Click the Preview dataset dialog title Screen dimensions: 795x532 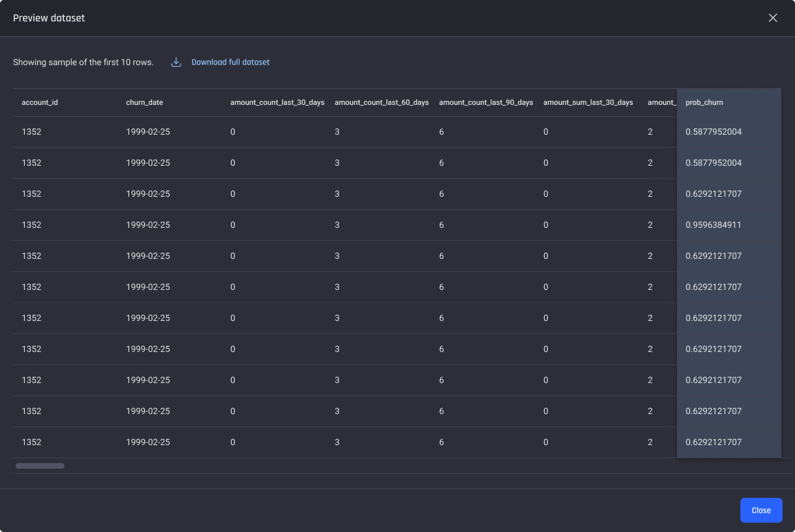click(49, 18)
